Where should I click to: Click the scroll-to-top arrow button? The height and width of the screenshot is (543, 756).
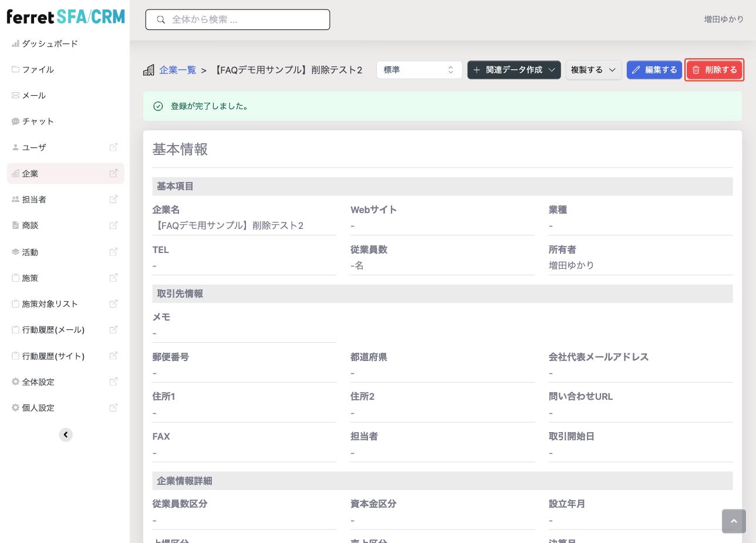734,521
